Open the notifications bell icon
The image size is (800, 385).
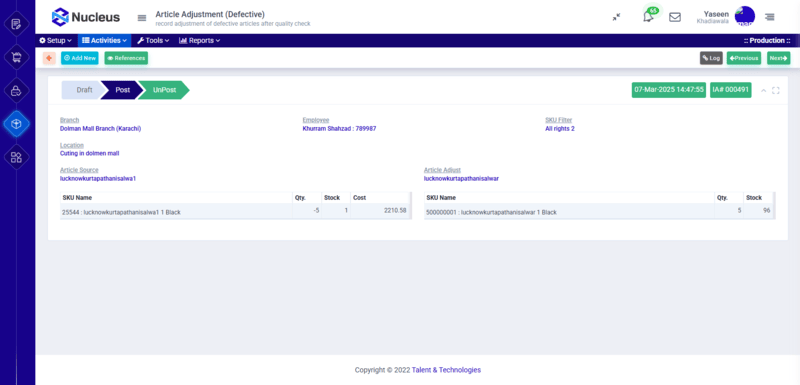point(648,17)
